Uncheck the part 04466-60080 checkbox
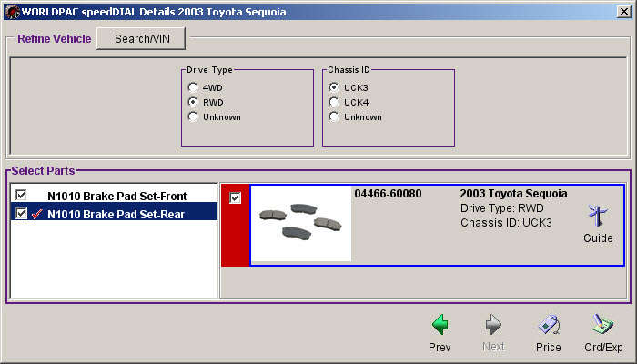 (236, 198)
